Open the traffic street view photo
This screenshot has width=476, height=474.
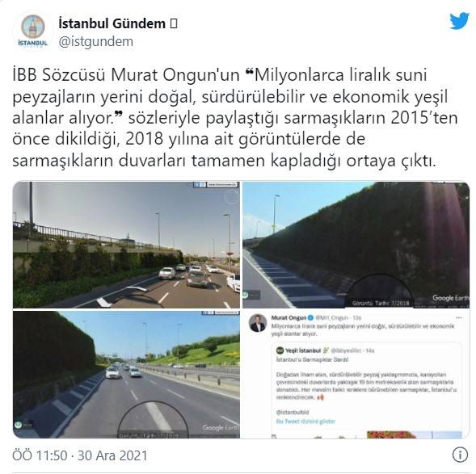point(126,245)
